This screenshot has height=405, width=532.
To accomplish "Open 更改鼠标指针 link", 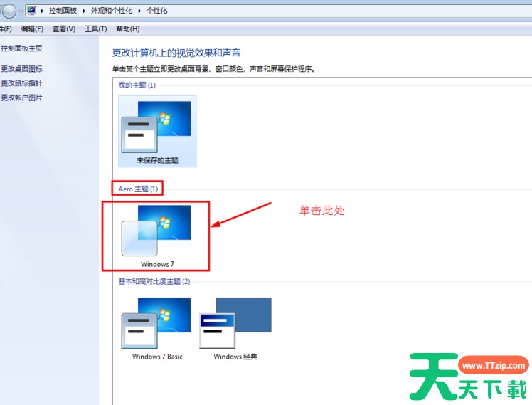I will (21, 83).
